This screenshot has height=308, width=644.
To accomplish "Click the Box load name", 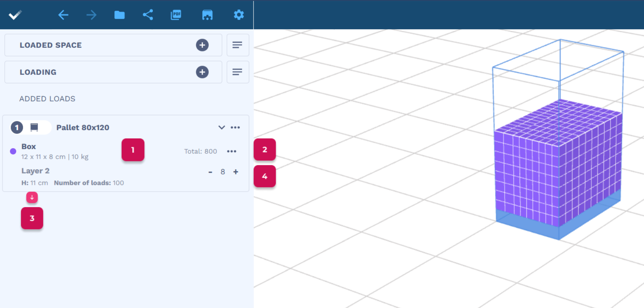I will pyautogui.click(x=29, y=146).
